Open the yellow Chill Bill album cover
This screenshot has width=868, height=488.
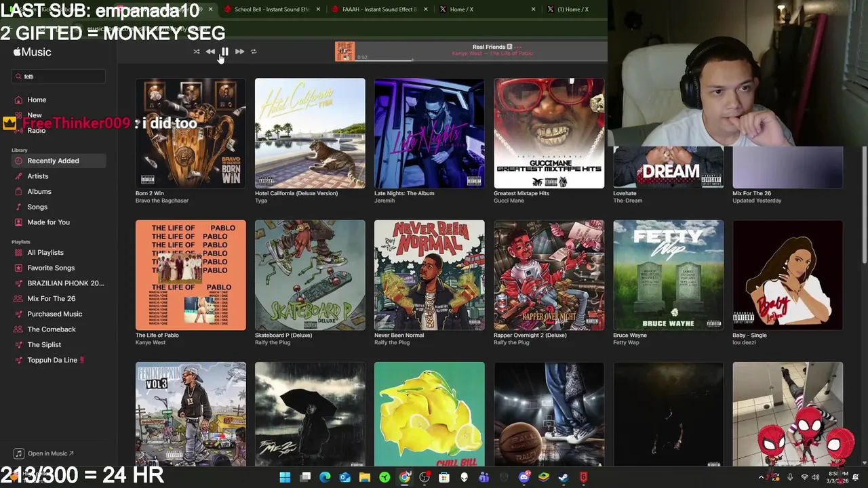[429, 414]
